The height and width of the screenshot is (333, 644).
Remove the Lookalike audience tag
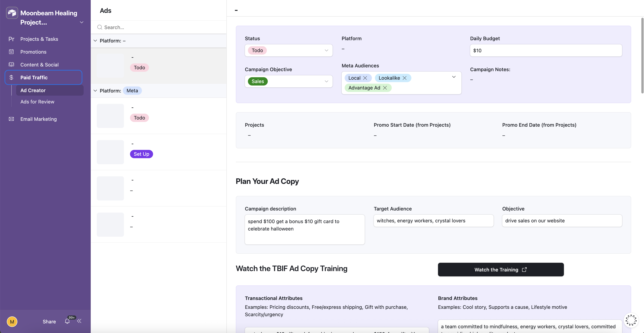pos(405,78)
